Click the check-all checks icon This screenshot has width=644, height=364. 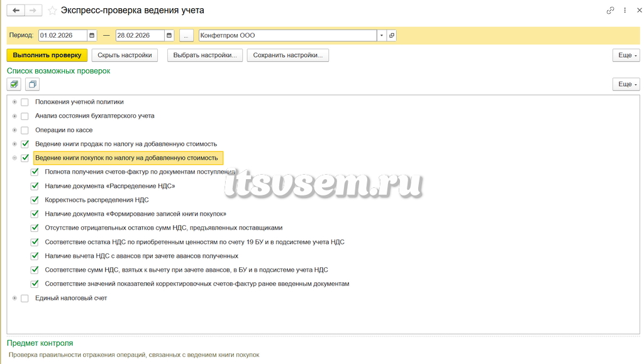coord(14,84)
